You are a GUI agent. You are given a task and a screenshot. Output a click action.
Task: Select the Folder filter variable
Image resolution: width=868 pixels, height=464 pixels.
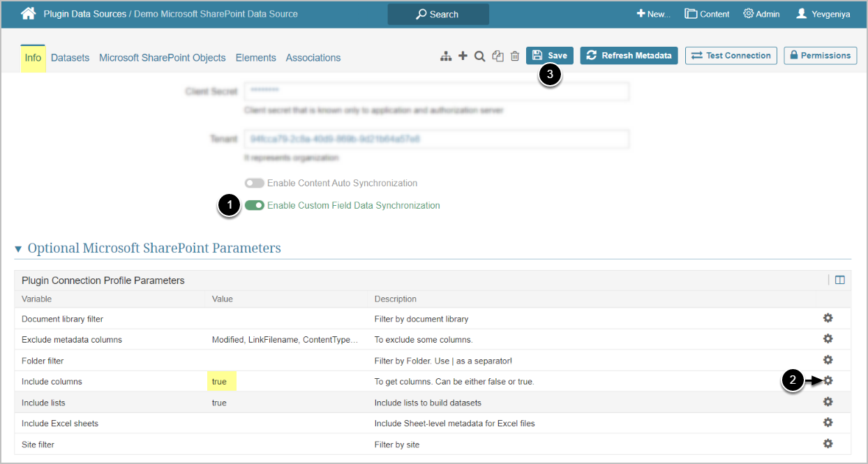coord(43,361)
